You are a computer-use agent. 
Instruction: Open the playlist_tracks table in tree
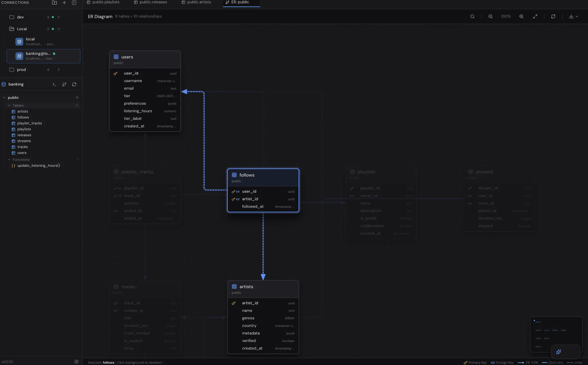click(x=29, y=123)
